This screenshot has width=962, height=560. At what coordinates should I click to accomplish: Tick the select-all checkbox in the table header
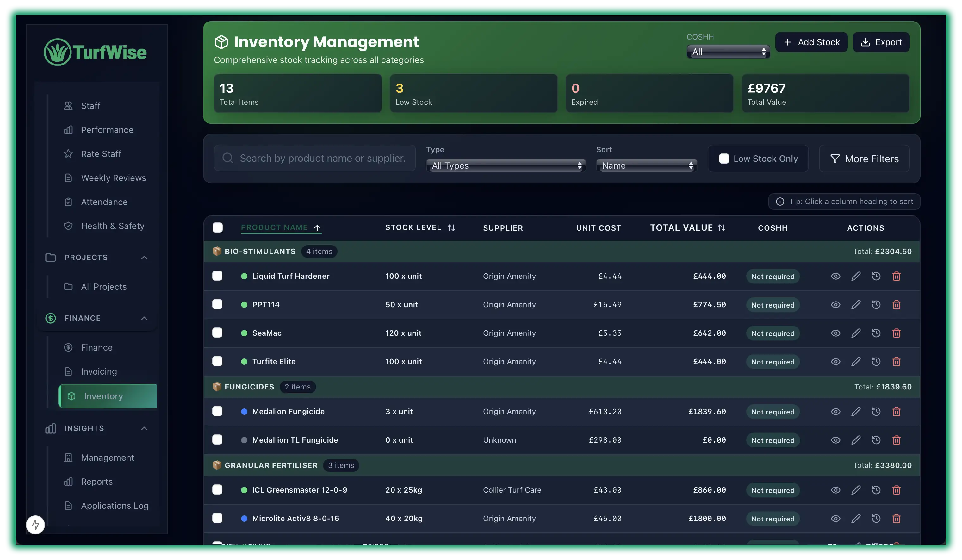pos(218,227)
